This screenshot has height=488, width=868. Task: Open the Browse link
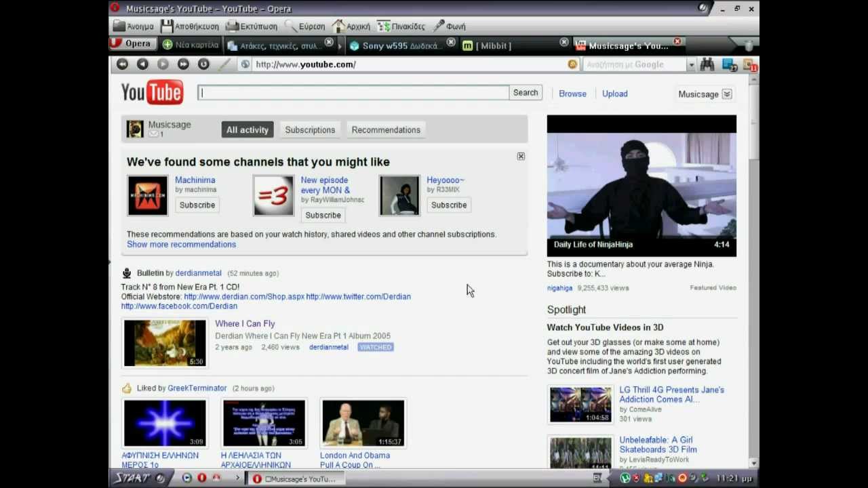(572, 94)
